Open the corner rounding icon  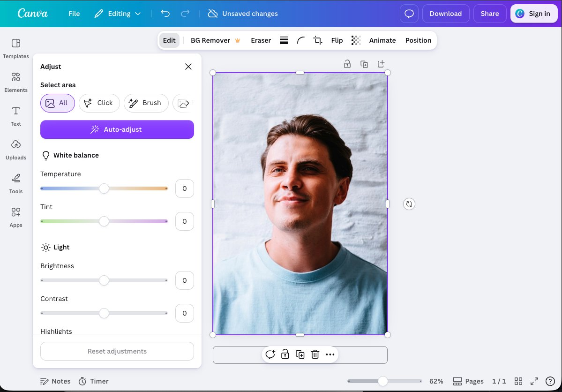[x=301, y=40]
